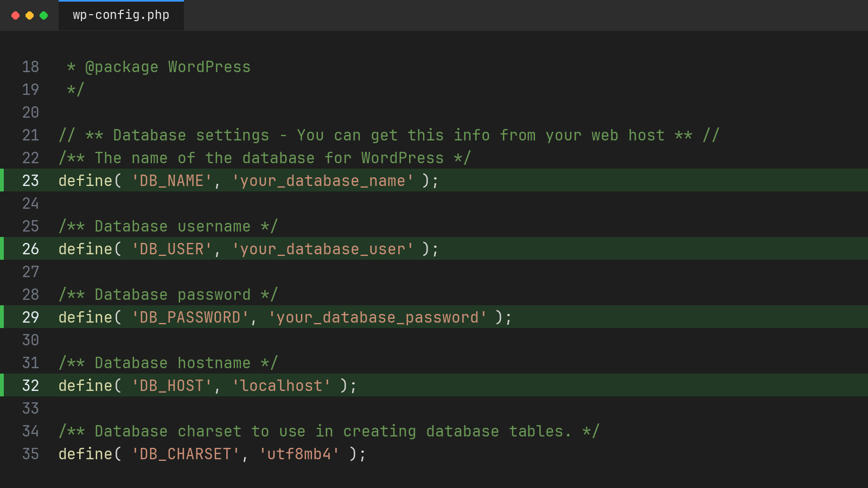Click the 'your_database_name' string value
Screen dimensions: 868x488
[323, 181]
